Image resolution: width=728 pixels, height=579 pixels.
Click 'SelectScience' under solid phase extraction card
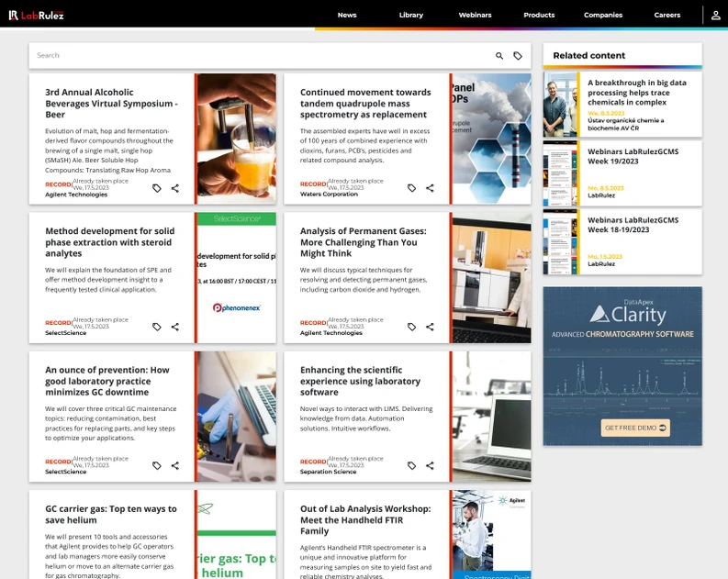65,333
